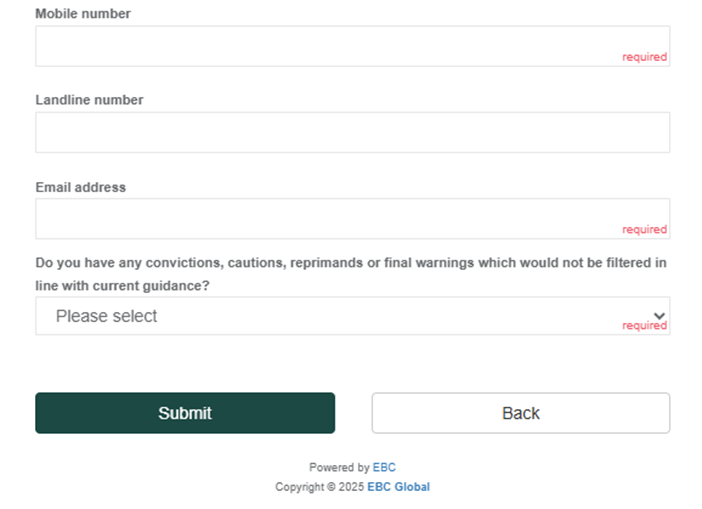Click the chevron arrow on the convictions select
This screenshot has height=509, width=702.
click(x=658, y=316)
